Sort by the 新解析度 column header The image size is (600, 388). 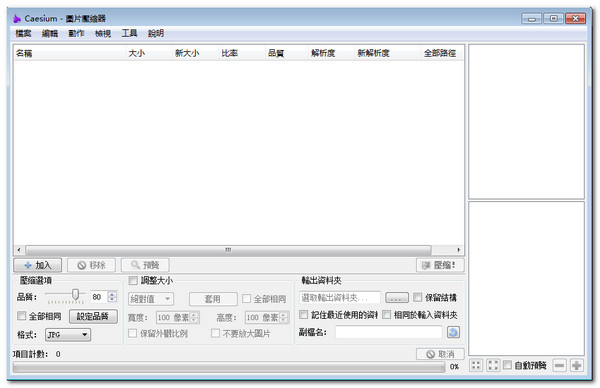pyautogui.click(x=388, y=53)
